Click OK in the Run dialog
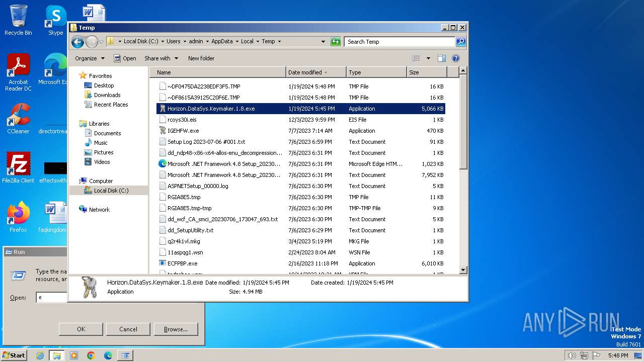 pos(81,329)
